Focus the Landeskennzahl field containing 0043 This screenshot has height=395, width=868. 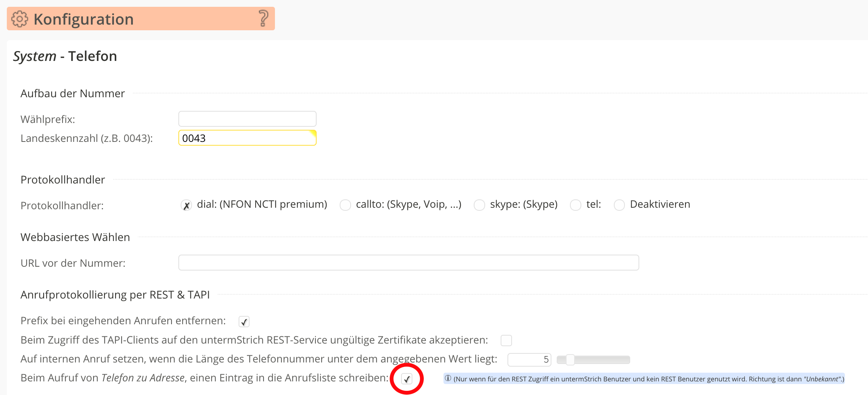[247, 138]
